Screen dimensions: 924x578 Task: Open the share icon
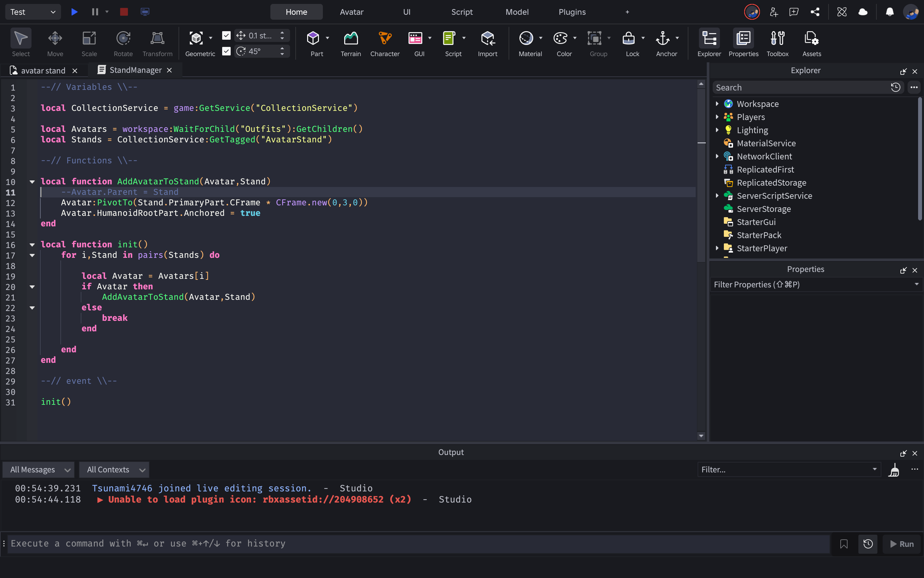click(x=815, y=12)
